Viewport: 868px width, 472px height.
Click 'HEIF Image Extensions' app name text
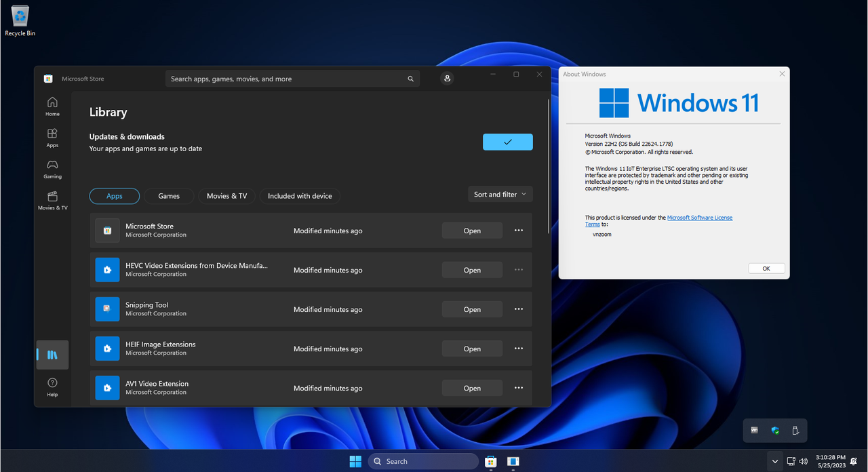click(x=161, y=345)
